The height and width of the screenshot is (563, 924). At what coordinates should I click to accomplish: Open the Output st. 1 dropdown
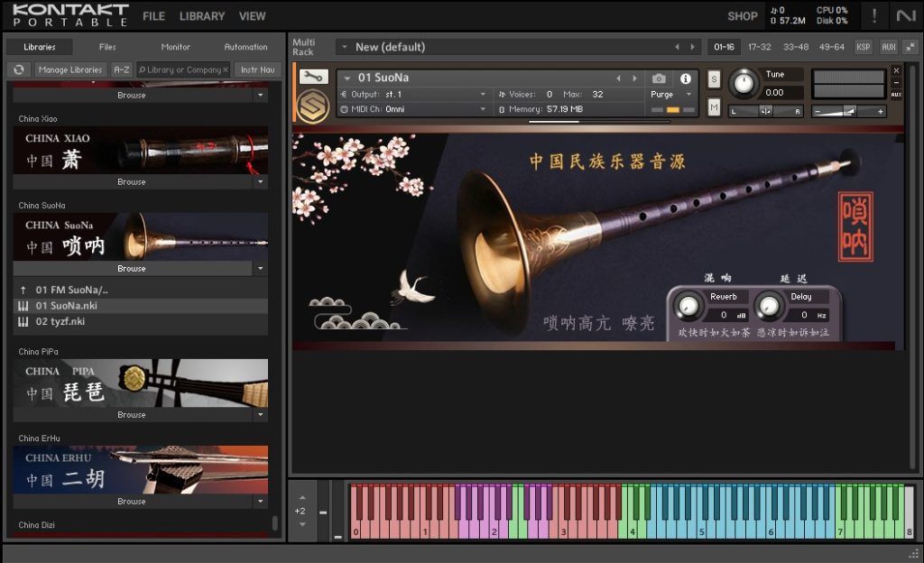pyautogui.click(x=483, y=94)
